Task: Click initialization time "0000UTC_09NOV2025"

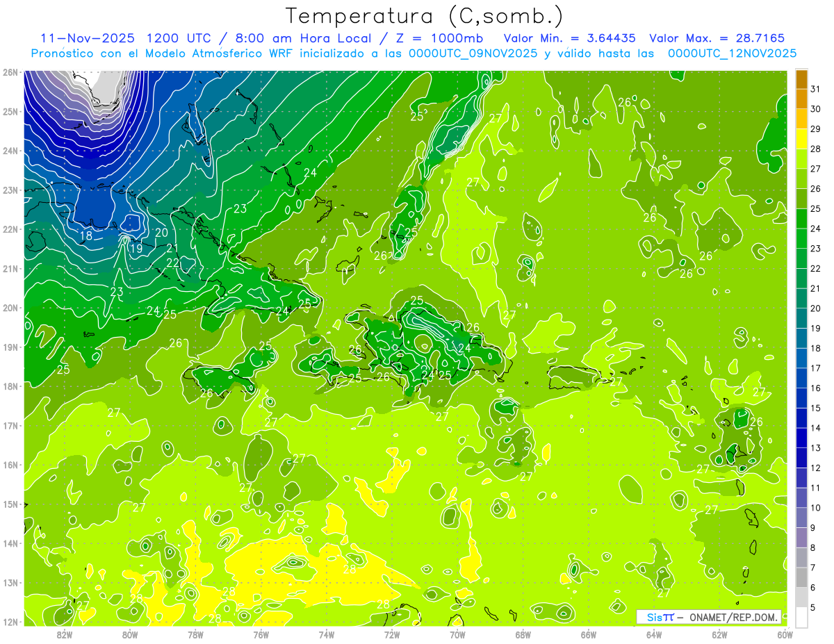Action: (x=473, y=53)
